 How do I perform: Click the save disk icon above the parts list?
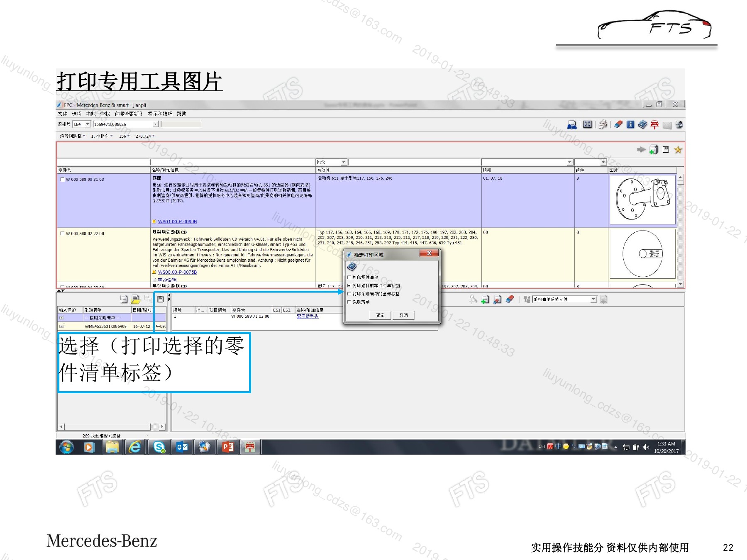pyautogui.click(x=666, y=149)
